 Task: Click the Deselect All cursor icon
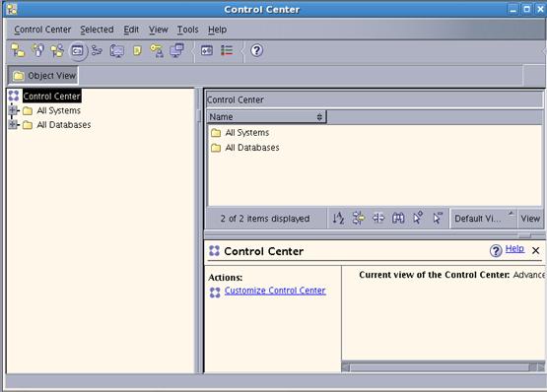tap(438, 218)
